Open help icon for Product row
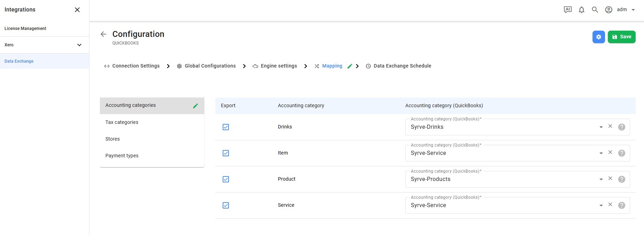 click(x=621, y=179)
